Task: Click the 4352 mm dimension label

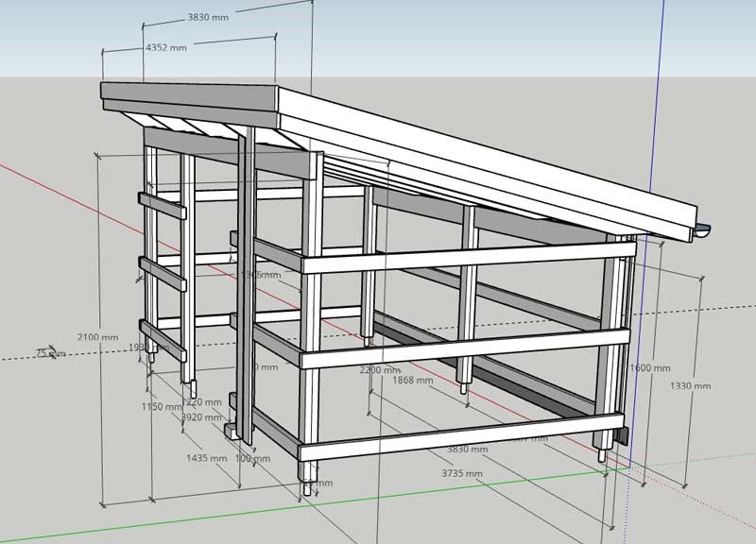Action: click(x=165, y=46)
